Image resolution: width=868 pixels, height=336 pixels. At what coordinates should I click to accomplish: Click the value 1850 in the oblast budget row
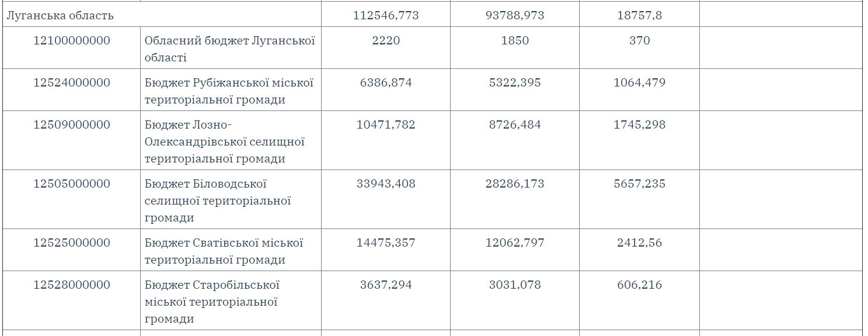(515, 41)
